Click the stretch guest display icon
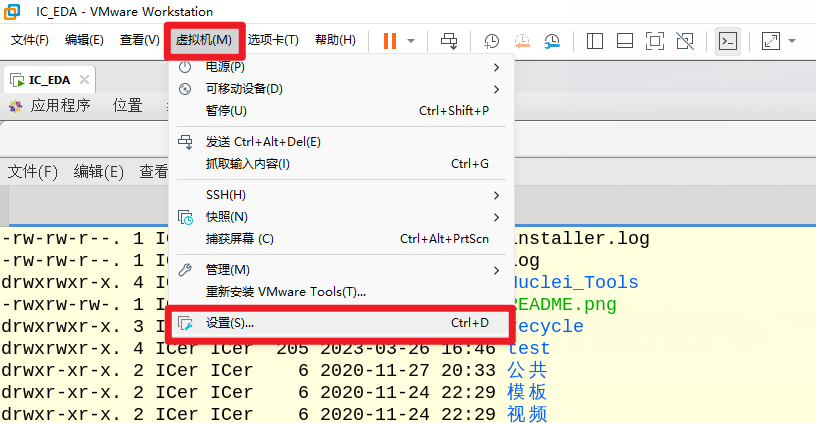Screen dimensions: 816x423 (x=771, y=41)
